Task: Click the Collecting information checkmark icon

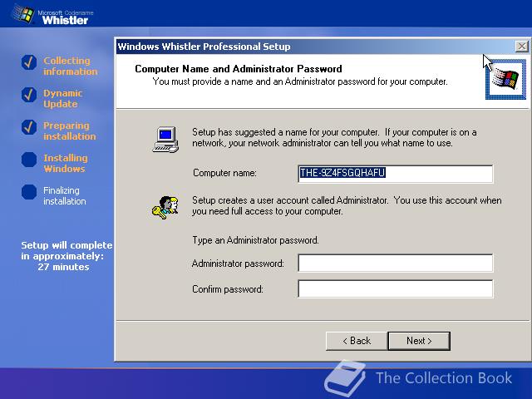Action: (x=29, y=62)
